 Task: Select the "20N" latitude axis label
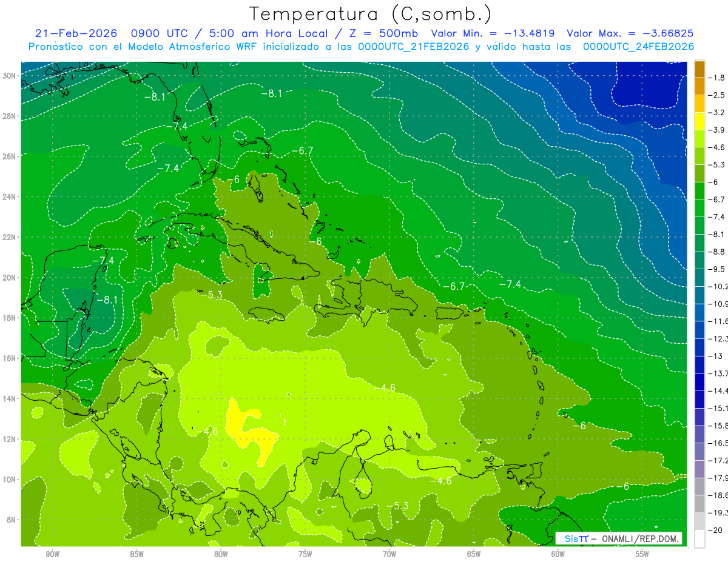click(x=10, y=277)
